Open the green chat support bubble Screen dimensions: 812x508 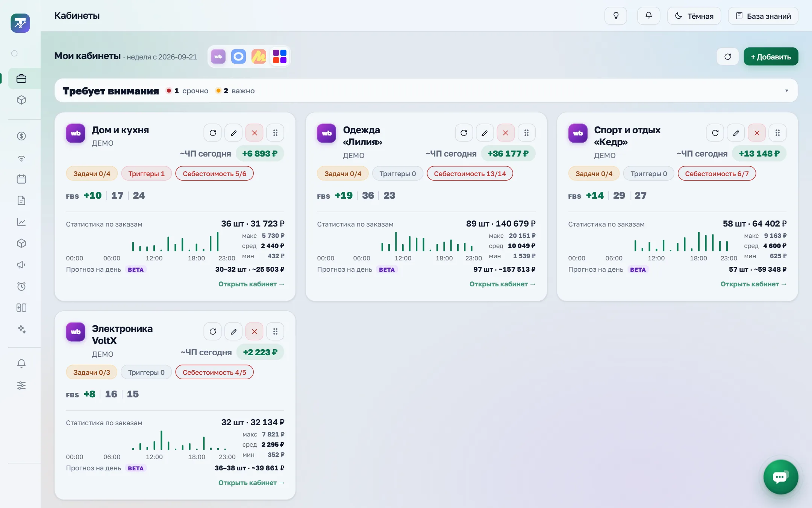pos(780,477)
